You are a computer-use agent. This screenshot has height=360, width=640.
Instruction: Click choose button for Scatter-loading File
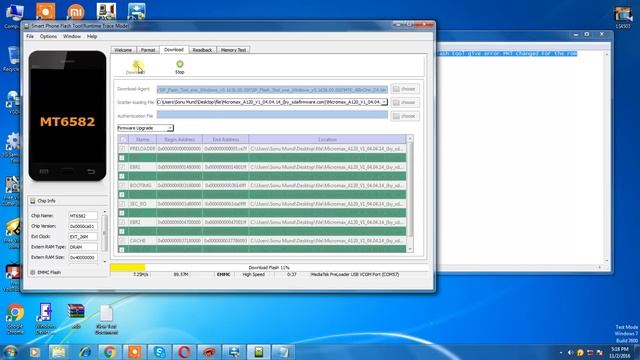(405, 102)
